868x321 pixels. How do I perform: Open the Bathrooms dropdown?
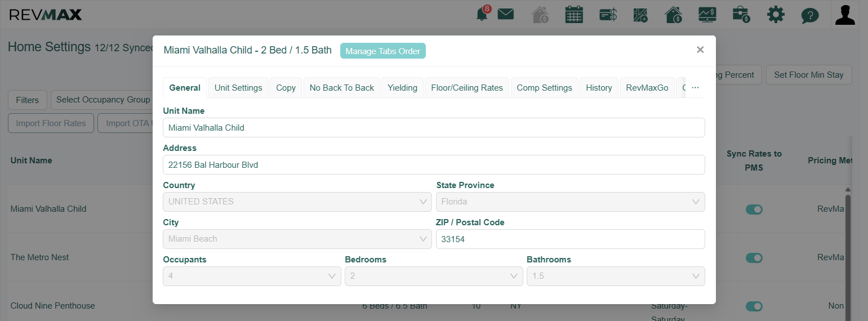[x=616, y=276]
